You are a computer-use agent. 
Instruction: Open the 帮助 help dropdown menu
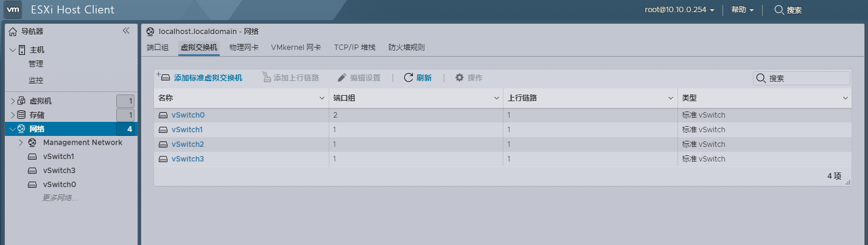[x=742, y=10]
